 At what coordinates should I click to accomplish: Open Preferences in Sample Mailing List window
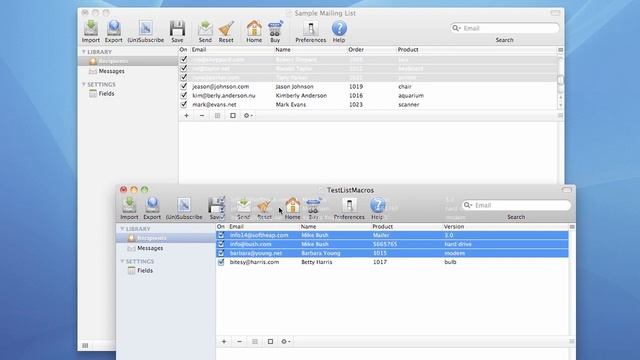click(x=311, y=28)
